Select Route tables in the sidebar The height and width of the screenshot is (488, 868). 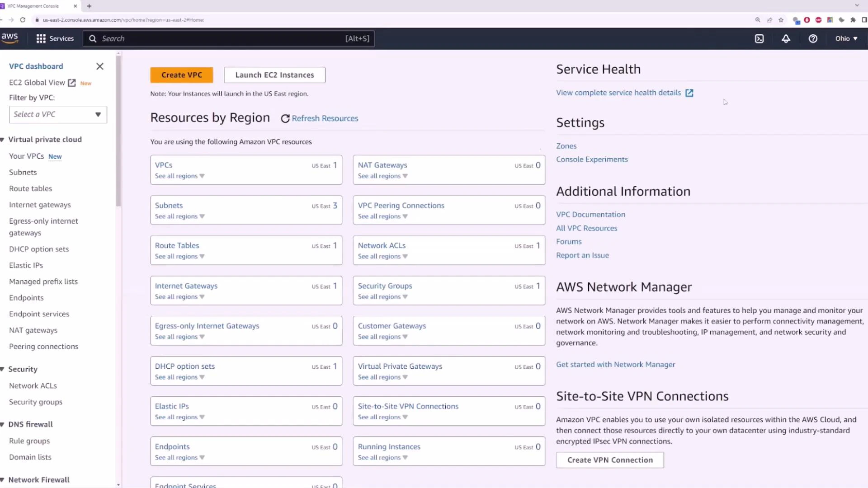30,188
